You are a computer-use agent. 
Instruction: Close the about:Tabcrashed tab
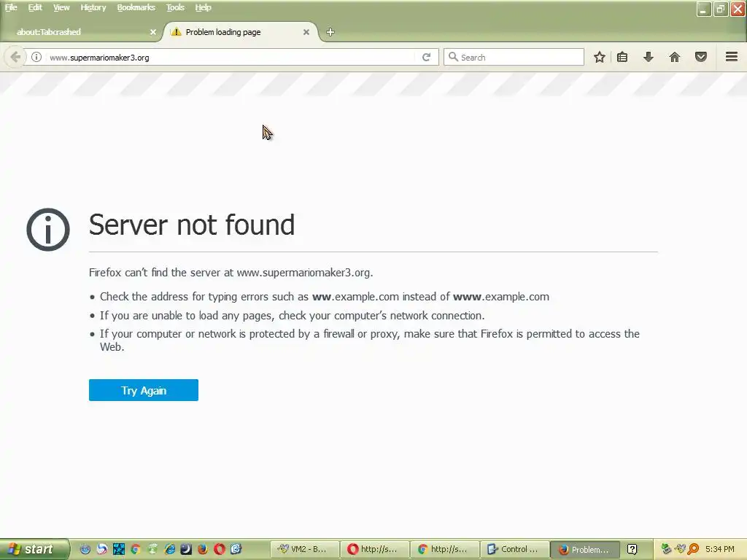click(x=153, y=32)
